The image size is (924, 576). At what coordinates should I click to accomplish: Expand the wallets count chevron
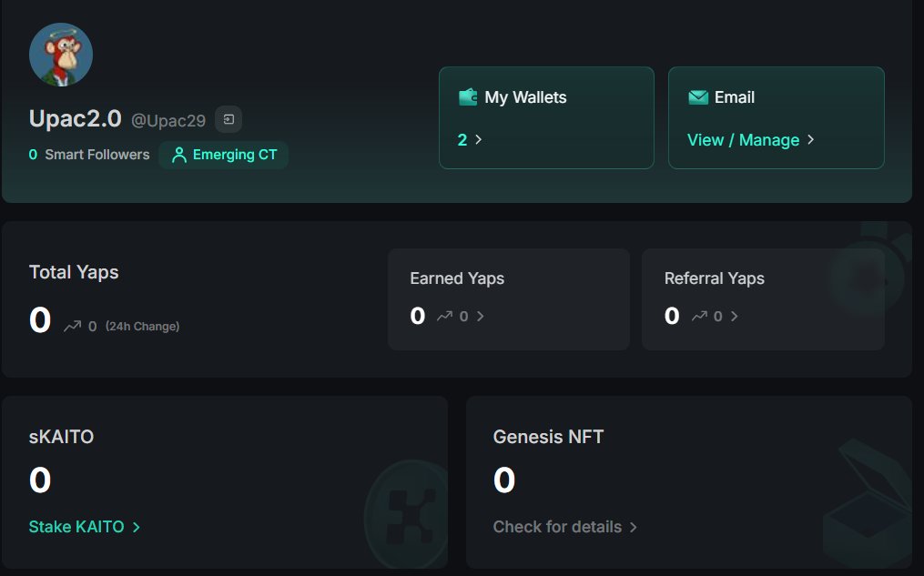[x=479, y=139]
